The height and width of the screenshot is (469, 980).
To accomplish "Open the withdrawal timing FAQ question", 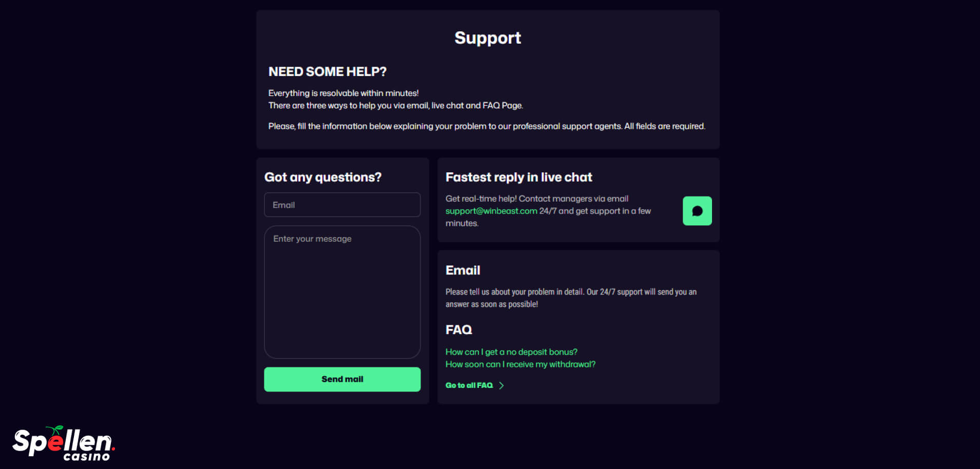I will tap(520, 364).
